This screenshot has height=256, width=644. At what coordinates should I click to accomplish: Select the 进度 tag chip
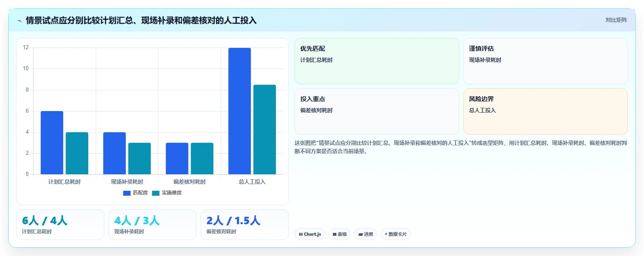coord(366,234)
